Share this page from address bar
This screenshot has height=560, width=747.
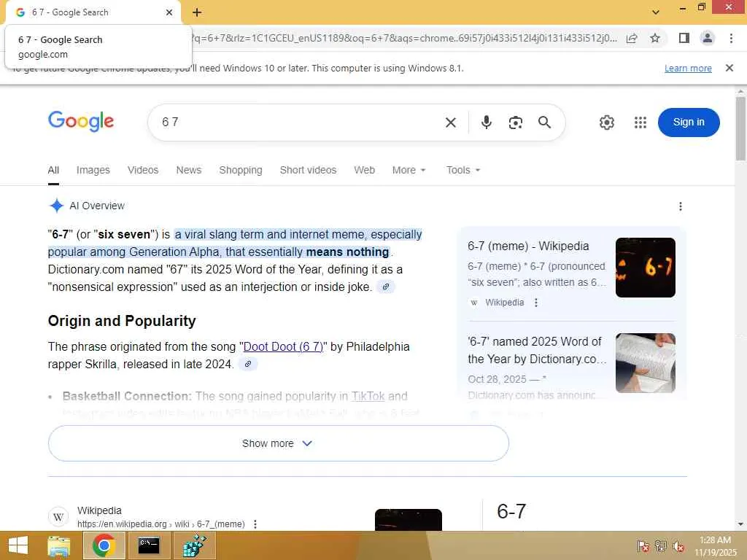point(632,38)
